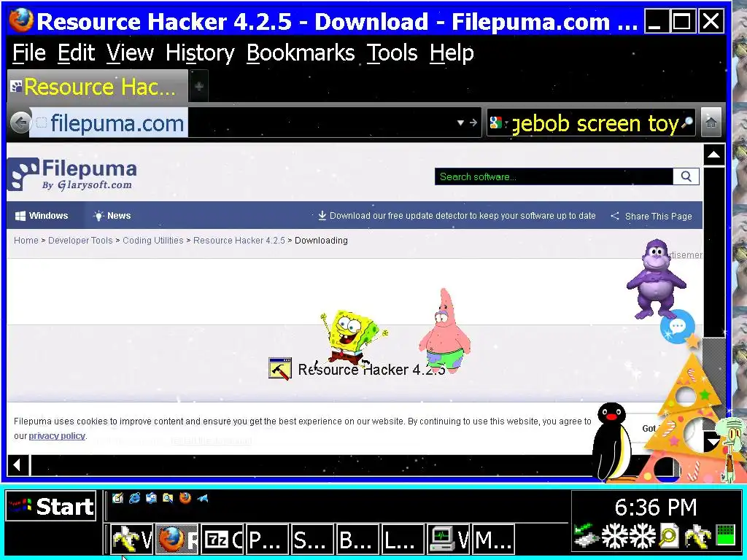Viewport: 747px width, 560px height.
Task: Click the 'Download our free update detector' link
Action: [457, 216]
